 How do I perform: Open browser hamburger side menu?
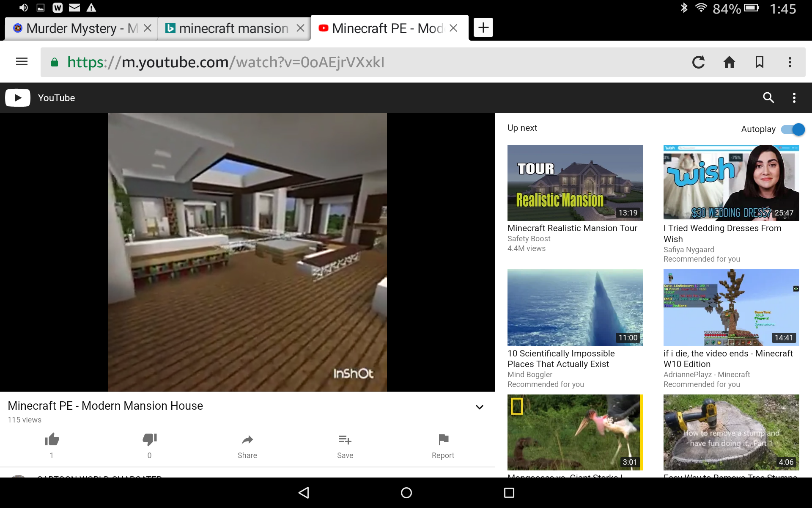click(22, 62)
